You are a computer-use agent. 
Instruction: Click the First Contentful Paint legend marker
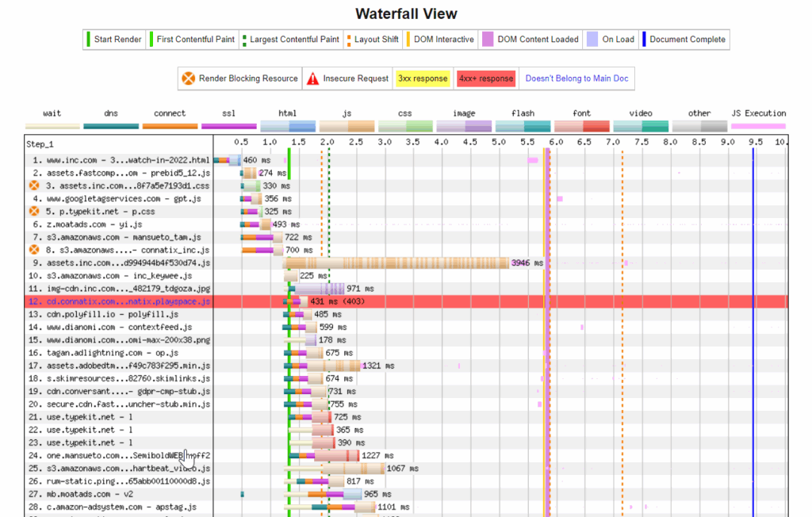152,39
